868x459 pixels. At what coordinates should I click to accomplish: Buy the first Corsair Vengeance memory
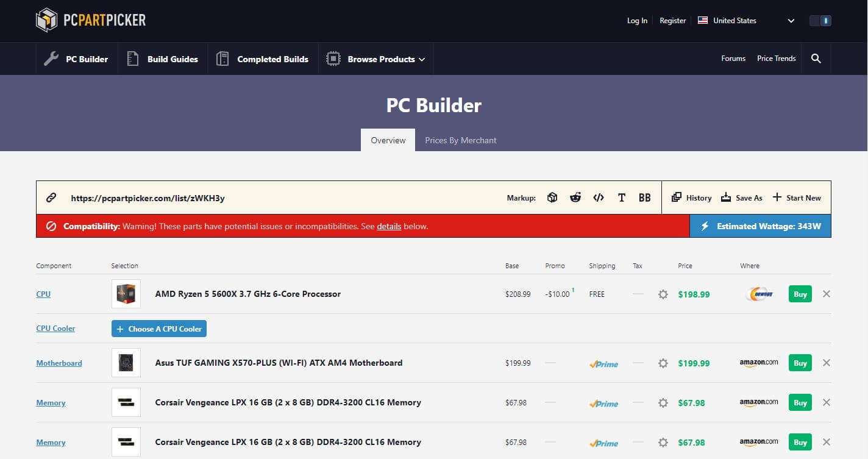(800, 402)
